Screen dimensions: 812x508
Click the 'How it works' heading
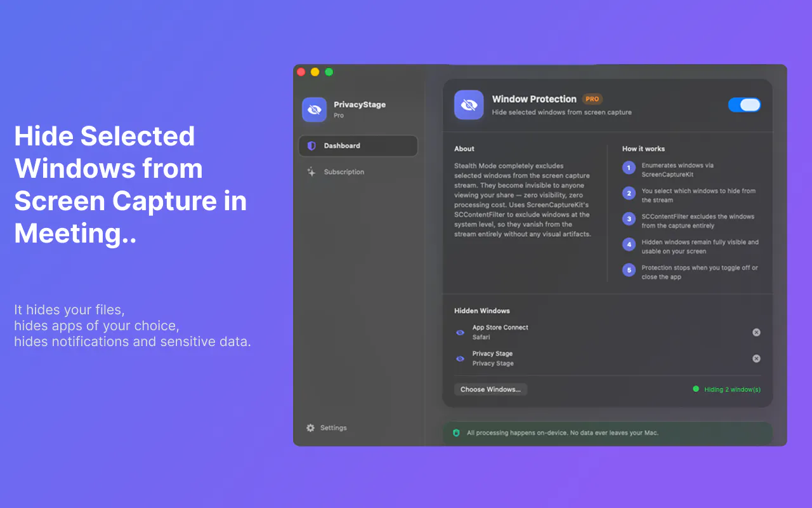(643, 149)
